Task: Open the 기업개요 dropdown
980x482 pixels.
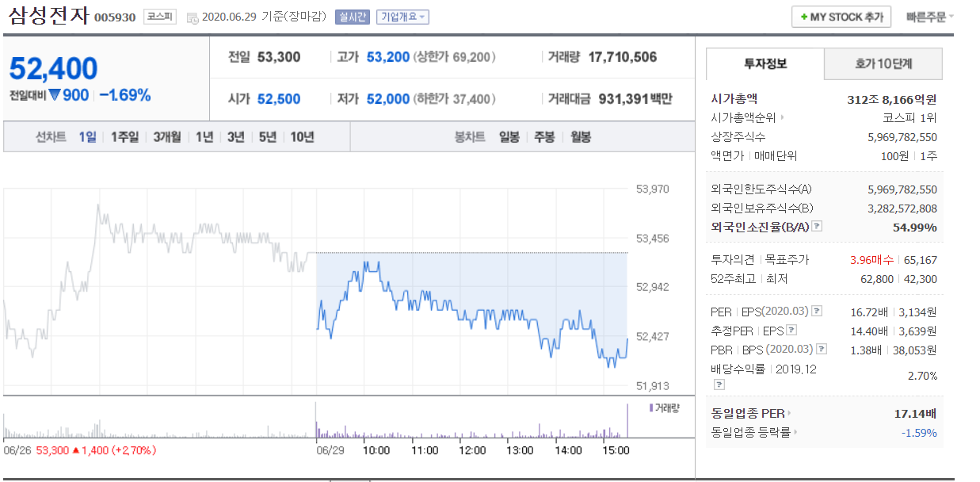Action: (x=402, y=17)
